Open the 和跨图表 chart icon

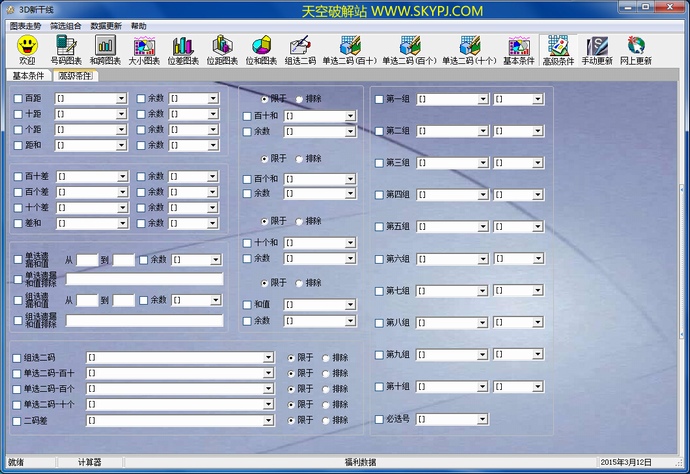coord(105,45)
